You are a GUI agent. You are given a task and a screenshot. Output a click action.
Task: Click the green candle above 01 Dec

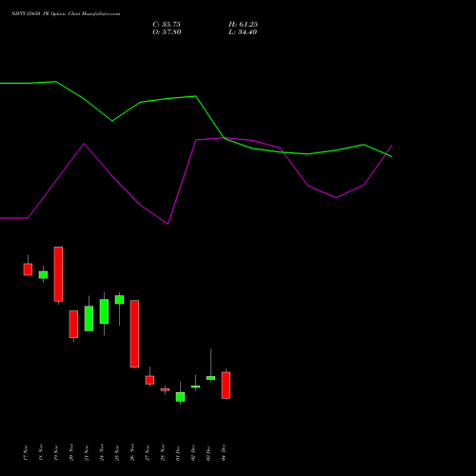(x=180, y=397)
